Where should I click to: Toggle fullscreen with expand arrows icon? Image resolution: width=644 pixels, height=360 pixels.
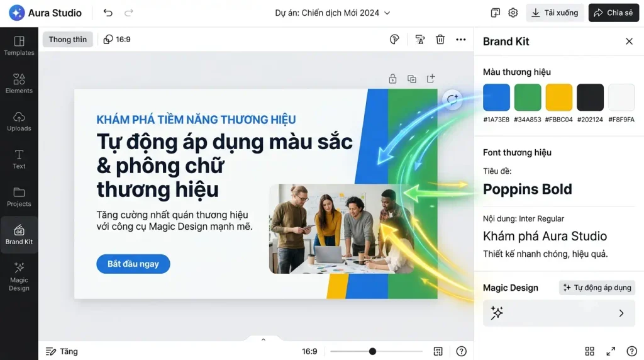point(611,351)
